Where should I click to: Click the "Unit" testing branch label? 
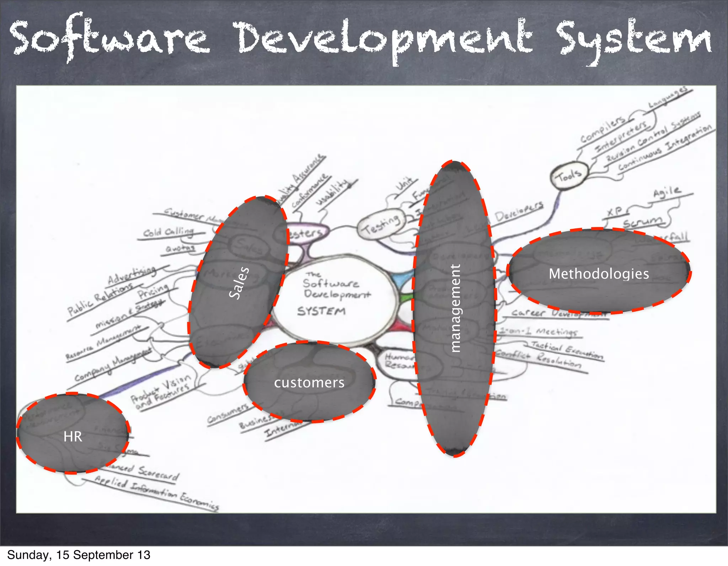click(x=405, y=185)
